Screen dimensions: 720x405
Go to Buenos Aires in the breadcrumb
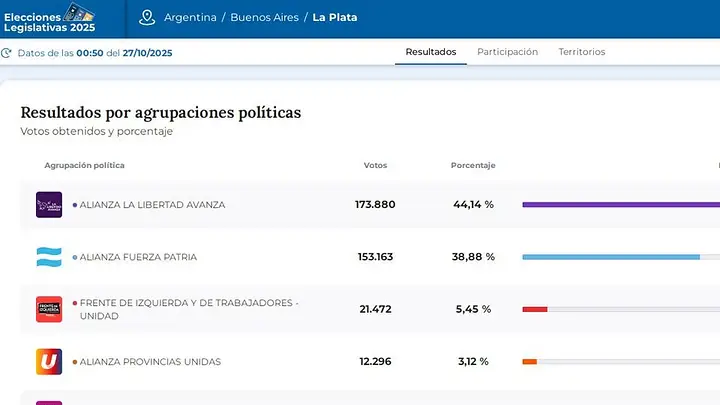tap(264, 17)
